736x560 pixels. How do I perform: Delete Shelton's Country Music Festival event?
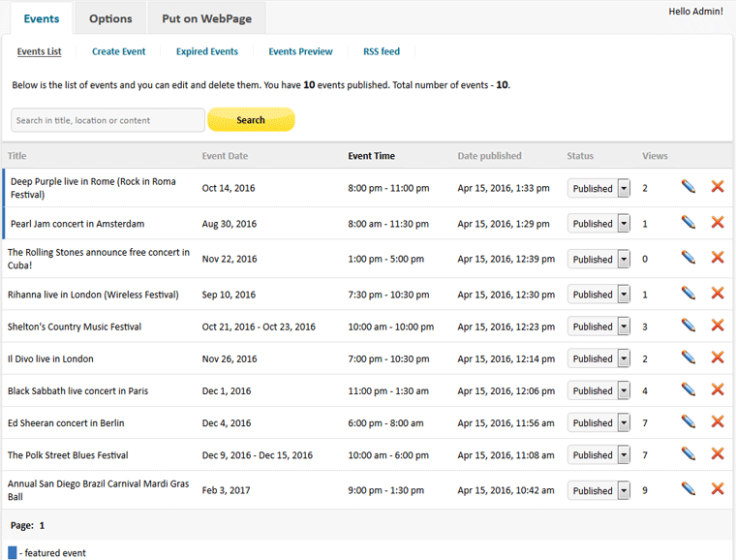pyautogui.click(x=718, y=326)
